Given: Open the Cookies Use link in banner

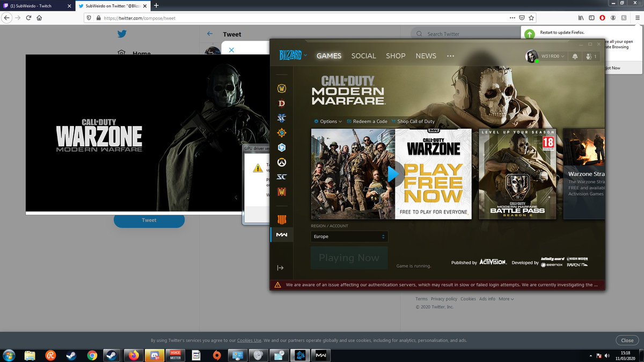Looking at the screenshot, I should 250,341.
